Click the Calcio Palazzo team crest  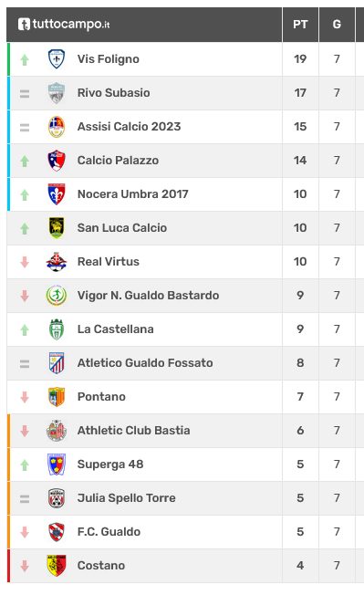click(57, 161)
